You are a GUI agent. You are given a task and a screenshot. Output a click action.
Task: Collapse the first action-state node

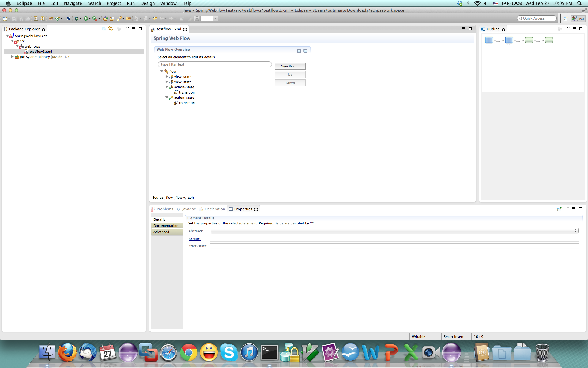click(x=167, y=87)
